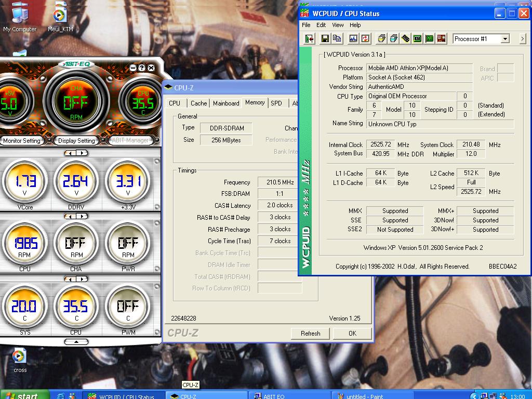Switch to the SPD tab in CPU-Z
Image resolution: width=532 pixels, height=399 pixels.
[276, 103]
